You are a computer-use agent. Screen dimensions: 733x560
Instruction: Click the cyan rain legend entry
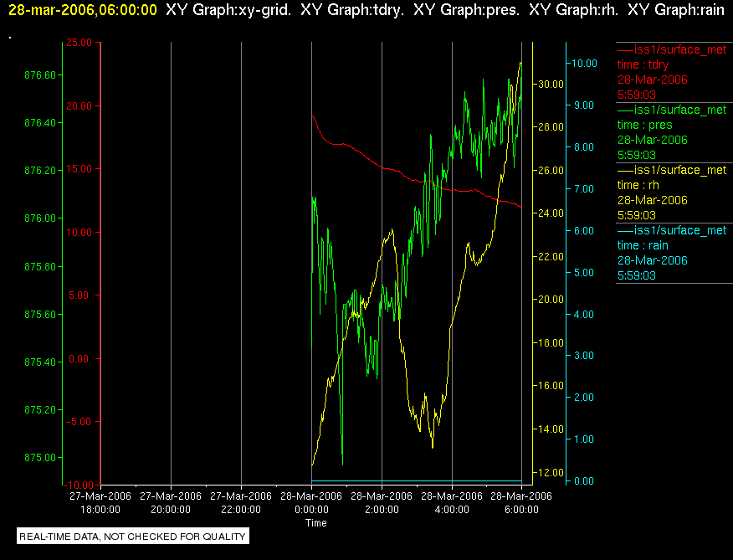click(674, 253)
